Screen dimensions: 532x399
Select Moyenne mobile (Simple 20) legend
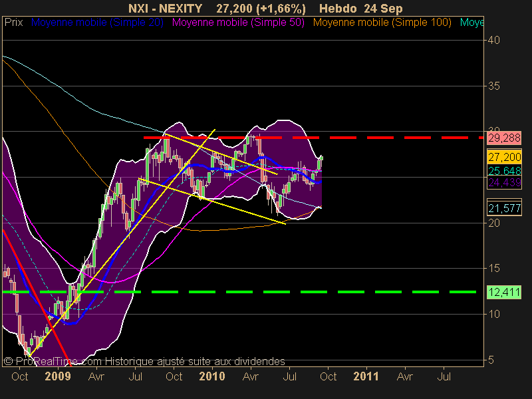pyautogui.click(x=97, y=23)
